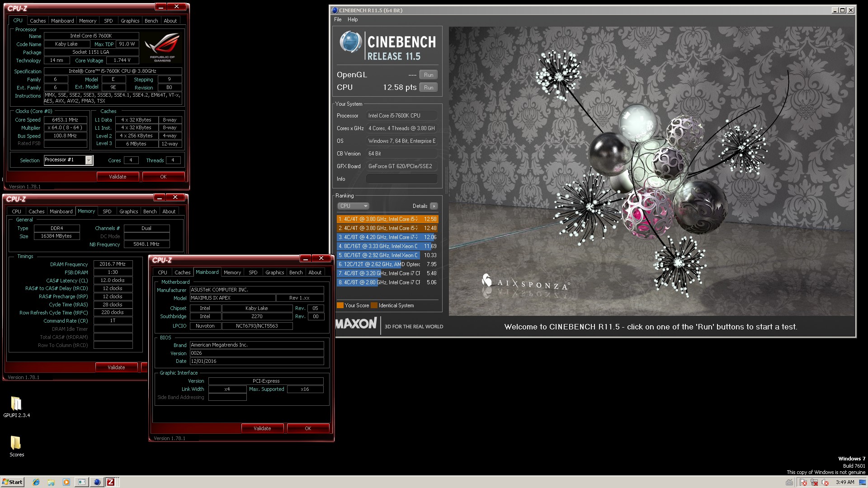Screen dimensions: 868x488
Task: Click the ROG Republic of Gamers logo
Action: tap(162, 47)
